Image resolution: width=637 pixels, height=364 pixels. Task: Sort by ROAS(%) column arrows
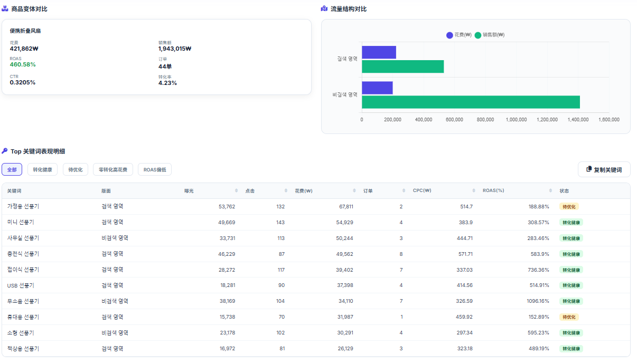click(550, 190)
